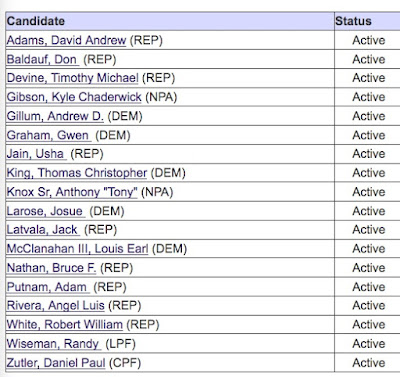Select McClanahan III, Louis Earl link

click(77, 249)
